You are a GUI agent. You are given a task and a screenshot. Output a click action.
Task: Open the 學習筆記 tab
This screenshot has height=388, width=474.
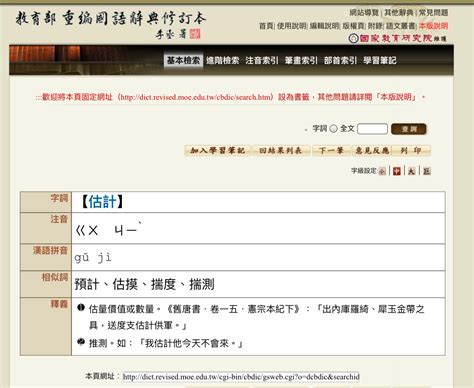(x=380, y=61)
